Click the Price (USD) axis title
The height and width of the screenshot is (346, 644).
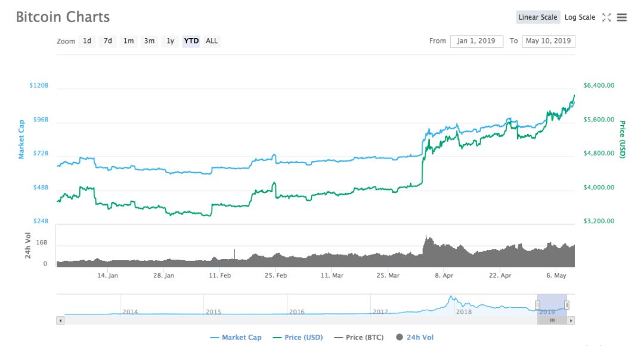coord(622,139)
